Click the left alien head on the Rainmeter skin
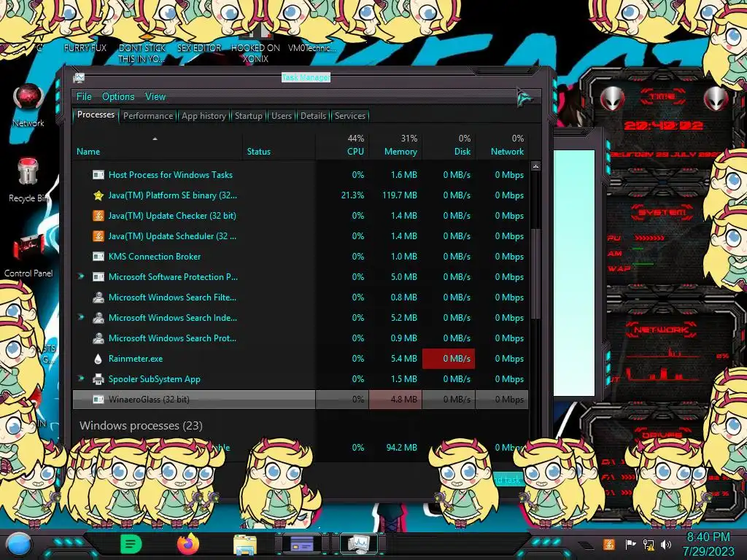The width and height of the screenshot is (747, 560). pyautogui.click(x=612, y=99)
